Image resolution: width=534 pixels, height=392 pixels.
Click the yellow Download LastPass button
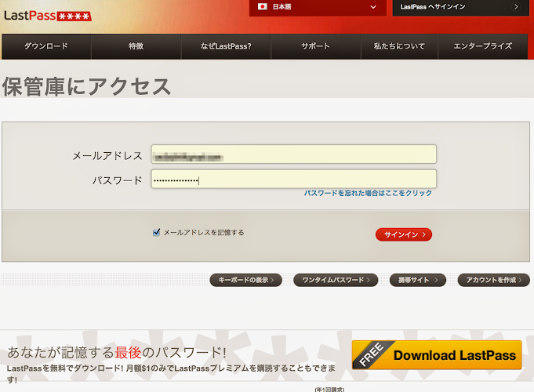437,355
